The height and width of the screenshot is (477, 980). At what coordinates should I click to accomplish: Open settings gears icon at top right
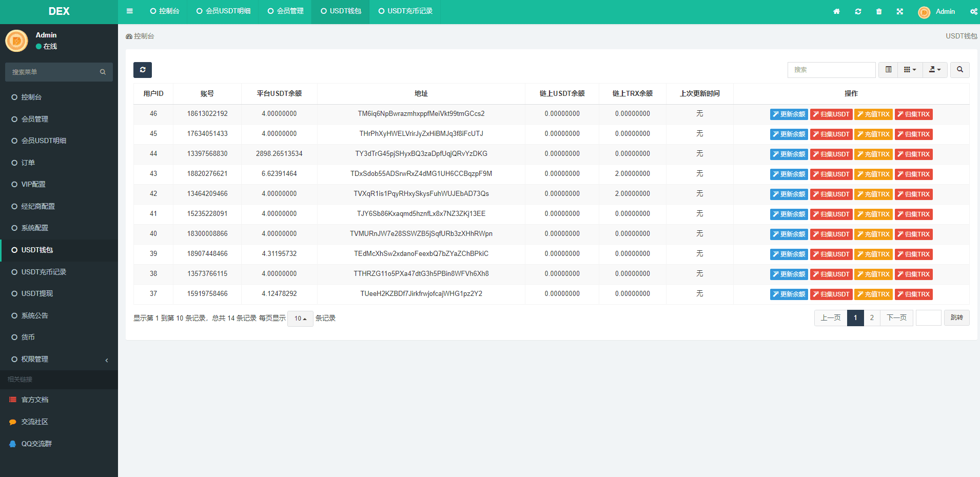973,11
